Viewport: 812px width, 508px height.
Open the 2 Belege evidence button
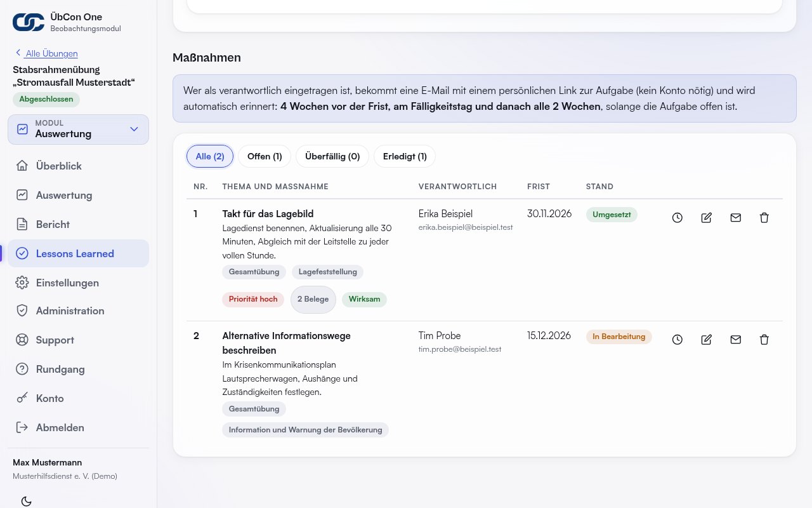pyautogui.click(x=313, y=299)
